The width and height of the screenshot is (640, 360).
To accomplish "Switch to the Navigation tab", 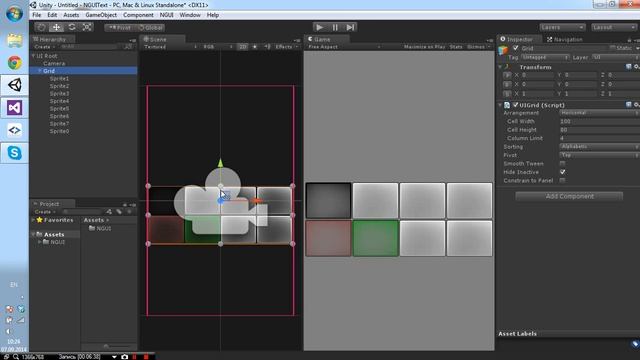I will (x=564, y=39).
